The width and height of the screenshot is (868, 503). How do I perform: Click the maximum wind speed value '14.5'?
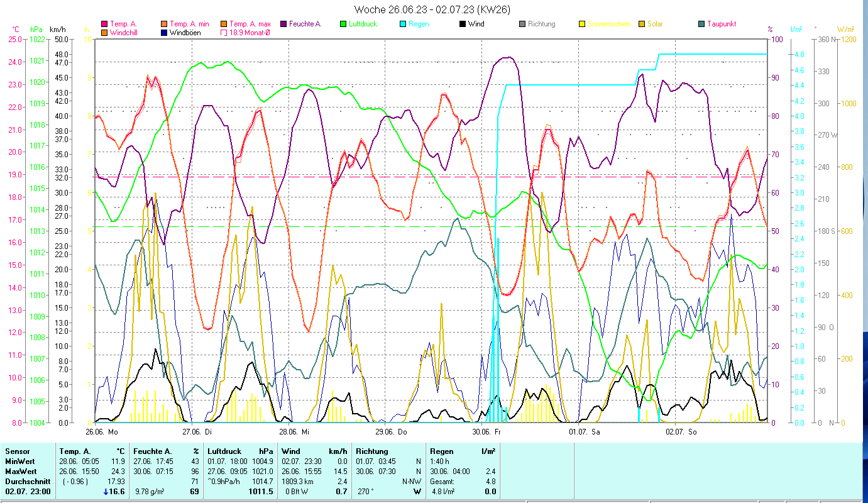click(340, 472)
